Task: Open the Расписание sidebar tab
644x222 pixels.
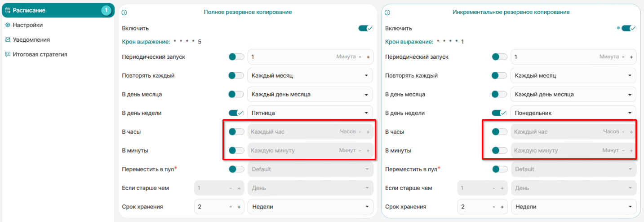Action: point(58,10)
